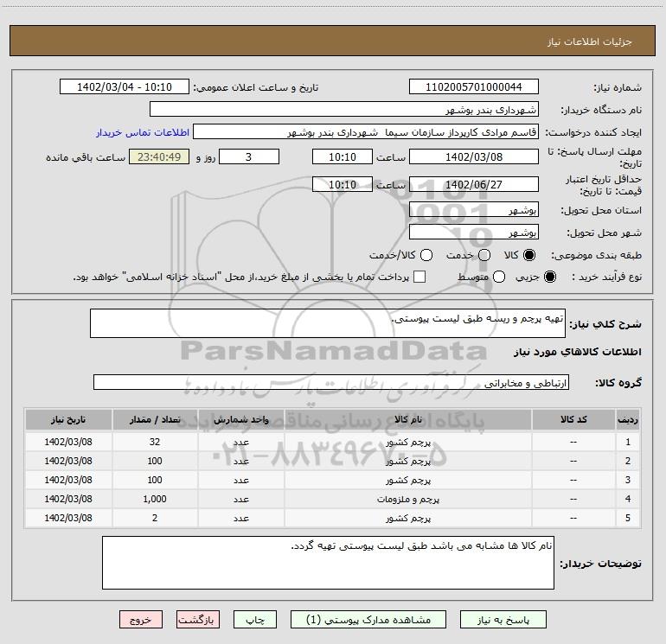Viewport: 666px width, 644px height.
Task: Choose the کالا/خدمت radio option
Action: (426, 255)
